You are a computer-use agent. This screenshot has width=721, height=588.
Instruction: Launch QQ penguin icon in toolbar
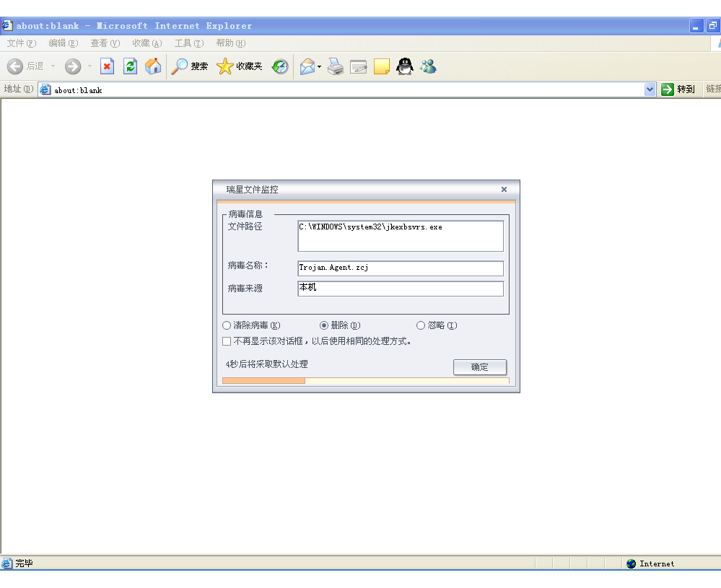[x=405, y=66]
